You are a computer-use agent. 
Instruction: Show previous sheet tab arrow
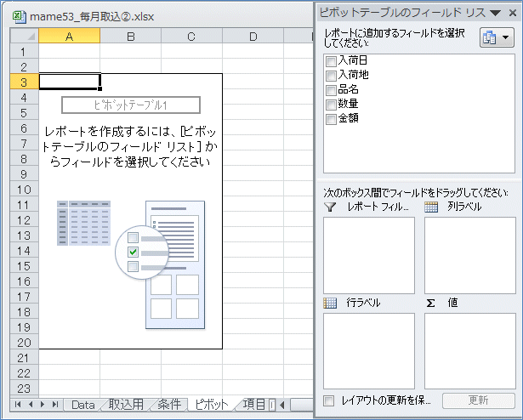pos(31,405)
